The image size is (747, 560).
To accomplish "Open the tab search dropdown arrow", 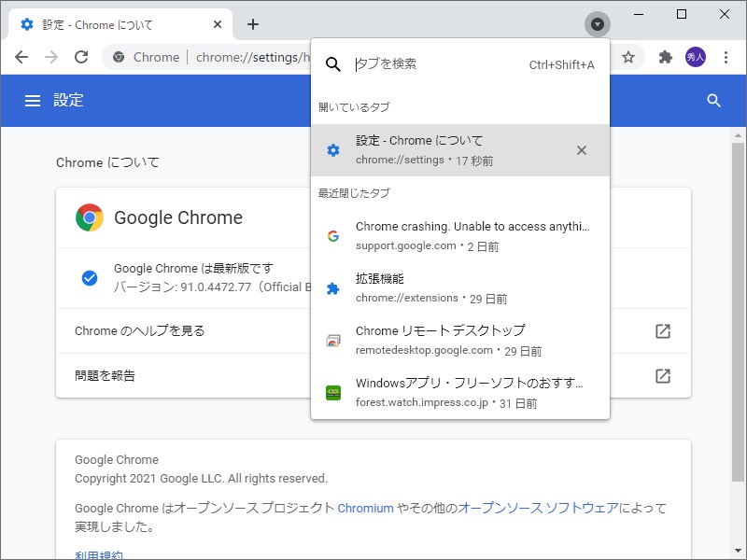I will (x=597, y=23).
